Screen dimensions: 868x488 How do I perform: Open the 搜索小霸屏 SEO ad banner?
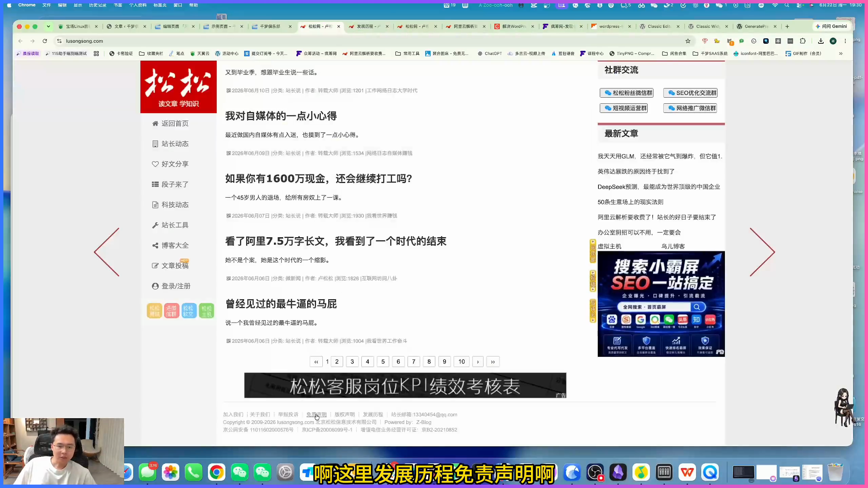(x=661, y=304)
